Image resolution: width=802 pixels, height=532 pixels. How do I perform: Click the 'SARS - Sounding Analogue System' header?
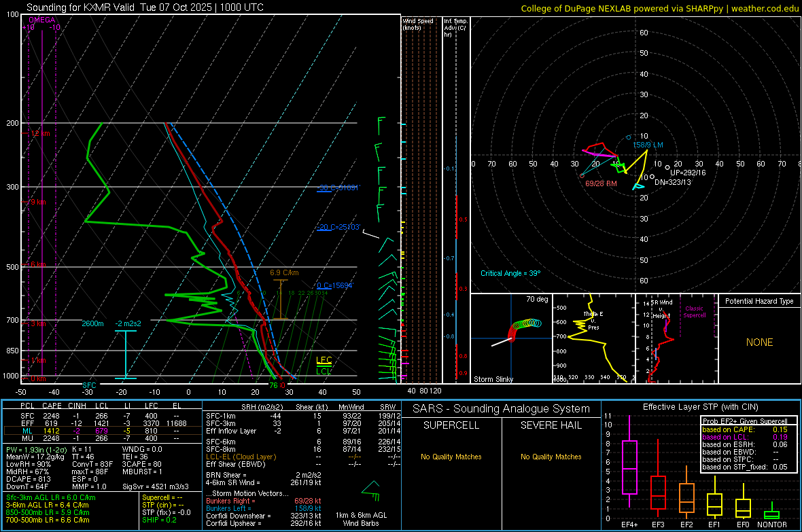tap(502, 409)
